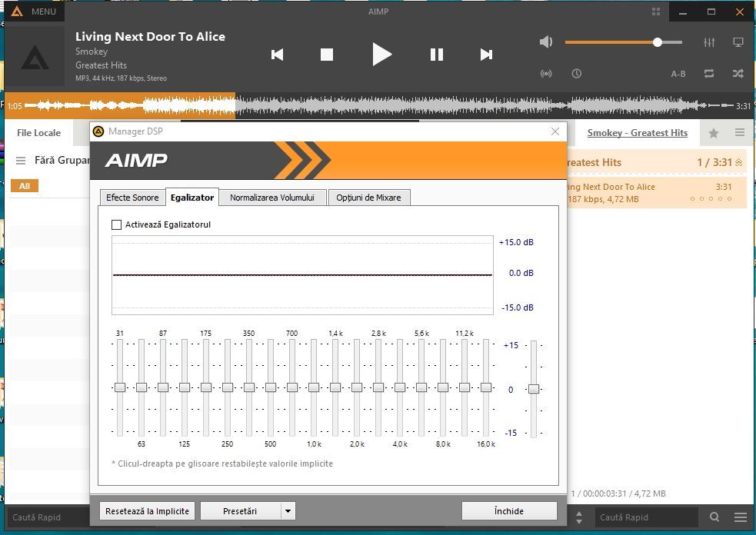756x535 pixels.
Task: Select the Egalizator tab
Action: click(192, 197)
